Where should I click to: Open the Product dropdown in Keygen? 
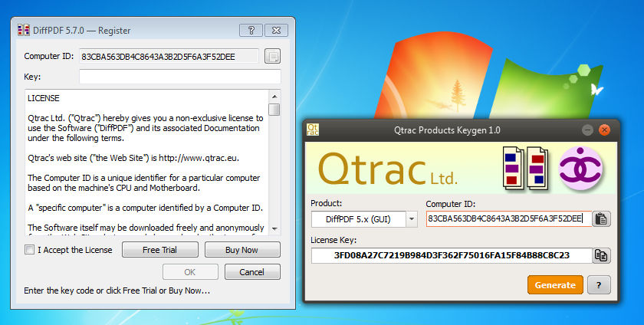(412, 219)
